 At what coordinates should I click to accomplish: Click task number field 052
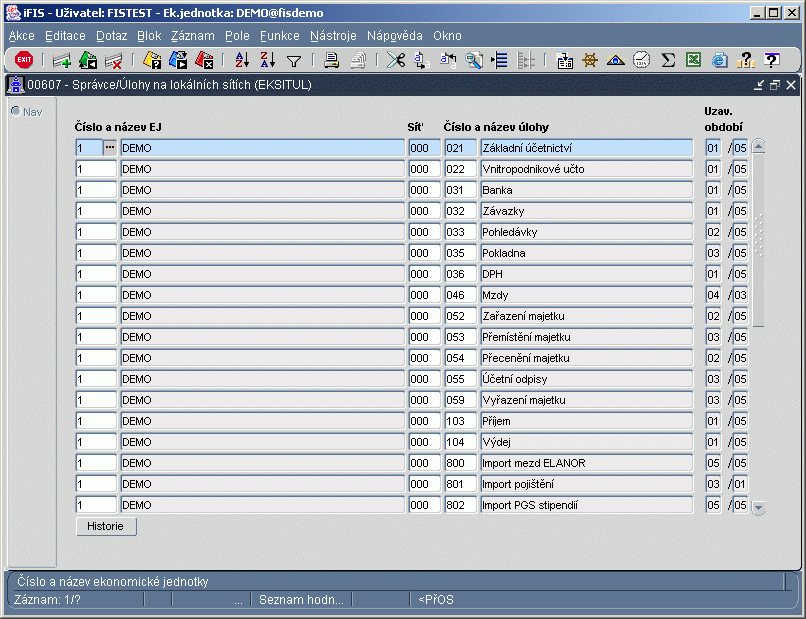(x=461, y=316)
